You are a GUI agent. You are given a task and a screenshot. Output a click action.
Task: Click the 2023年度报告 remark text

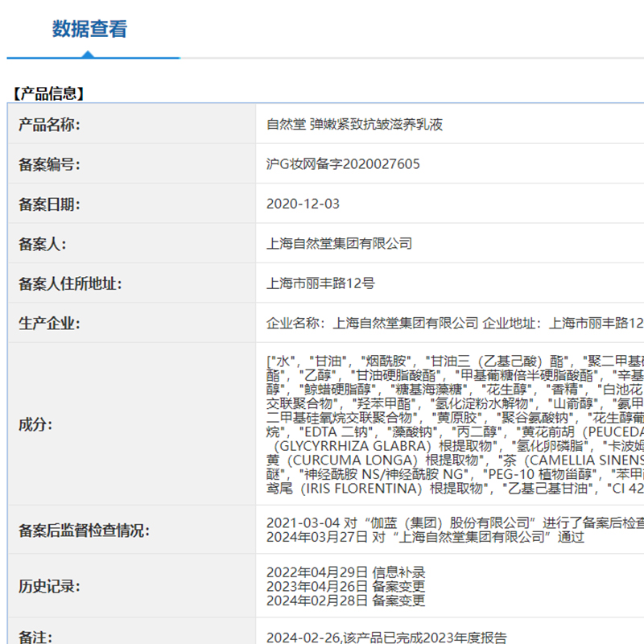386,638
